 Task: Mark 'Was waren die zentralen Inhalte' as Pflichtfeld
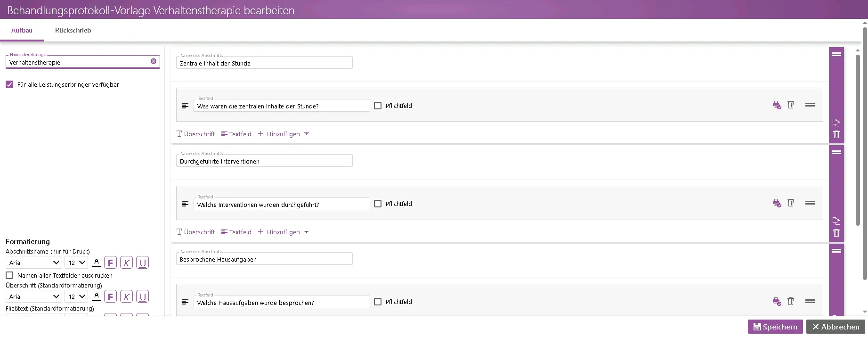point(378,106)
